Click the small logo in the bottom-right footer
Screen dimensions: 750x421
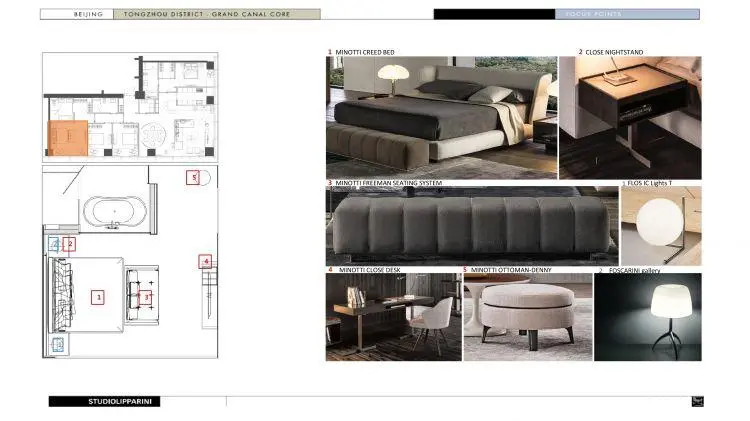click(696, 401)
